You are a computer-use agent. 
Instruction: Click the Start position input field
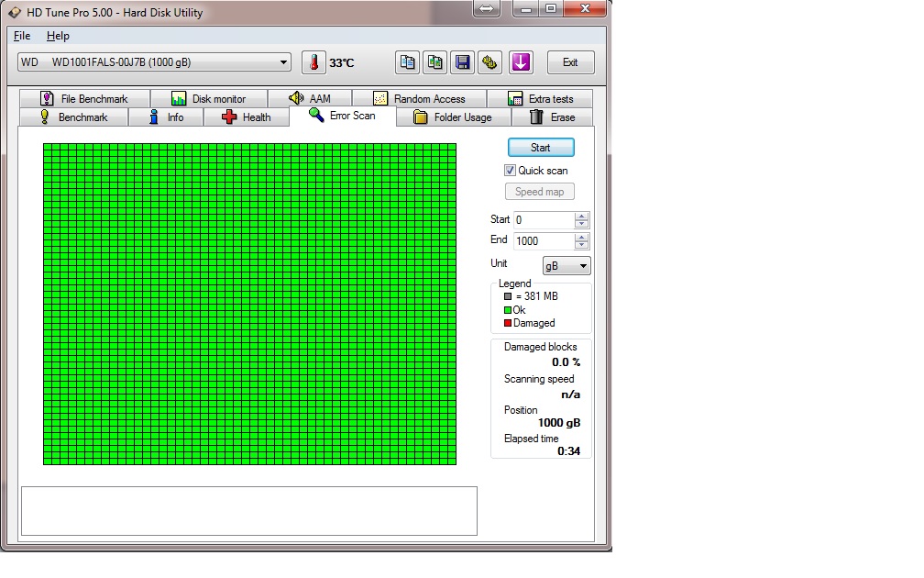[x=544, y=220]
